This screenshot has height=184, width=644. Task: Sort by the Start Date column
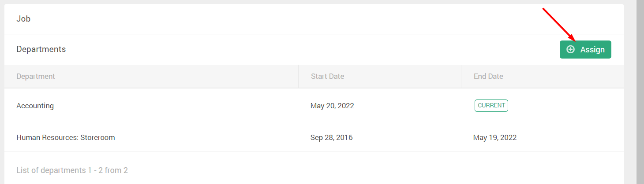pos(327,76)
